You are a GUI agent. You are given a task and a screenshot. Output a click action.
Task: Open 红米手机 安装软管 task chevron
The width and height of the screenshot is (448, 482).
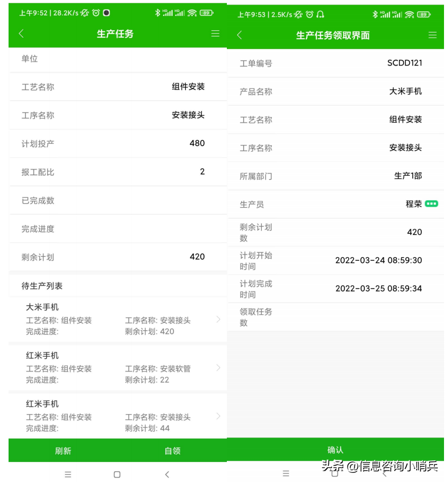(218, 368)
